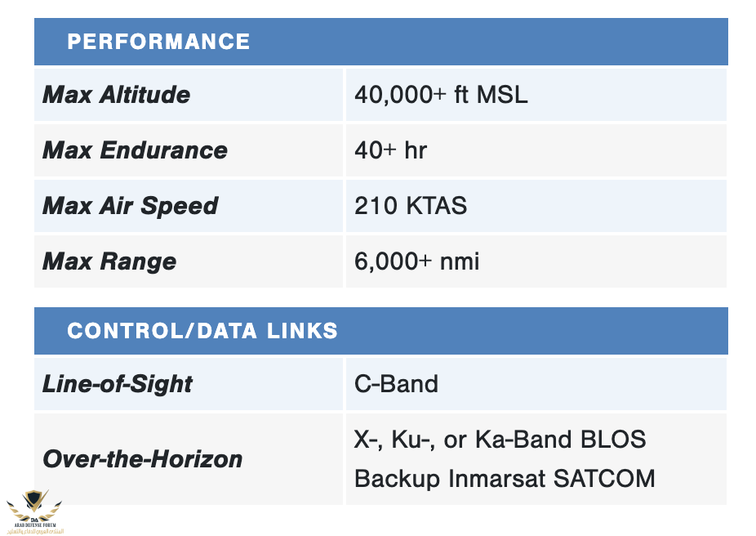Click the X-, Ku-, or Ka-Band BLOS text
This screenshot has height=536, width=756.
click(x=500, y=440)
